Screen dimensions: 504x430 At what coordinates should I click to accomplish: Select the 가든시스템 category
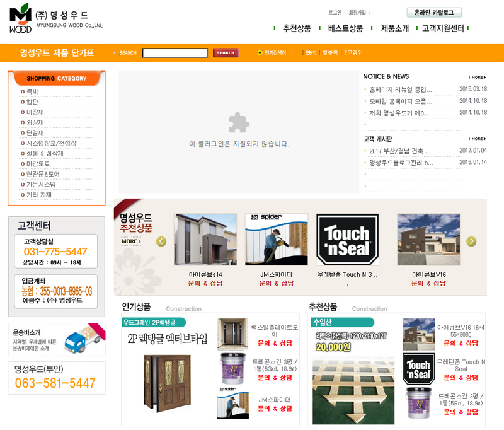point(41,184)
